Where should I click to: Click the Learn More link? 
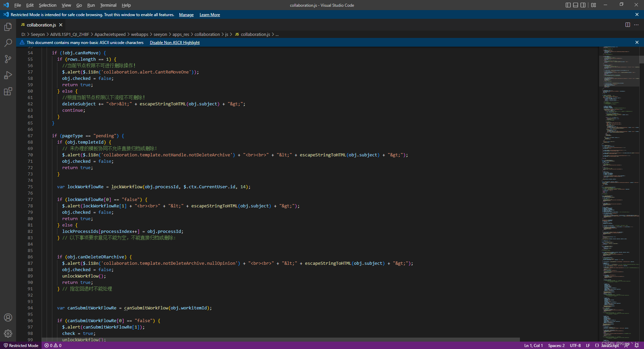click(x=210, y=15)
